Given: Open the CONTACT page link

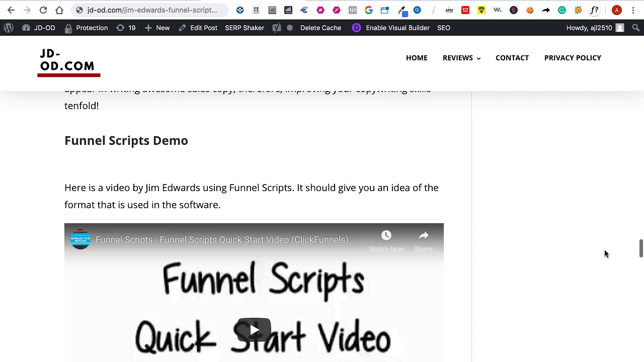Looking at the screenshot, I should (x=512, y=58).
